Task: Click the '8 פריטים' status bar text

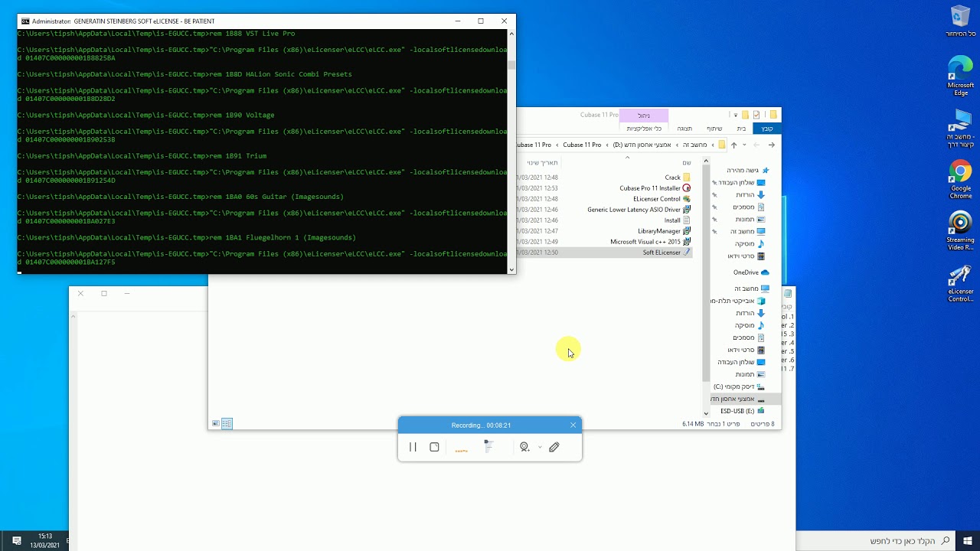Action: tap(763, 423)
